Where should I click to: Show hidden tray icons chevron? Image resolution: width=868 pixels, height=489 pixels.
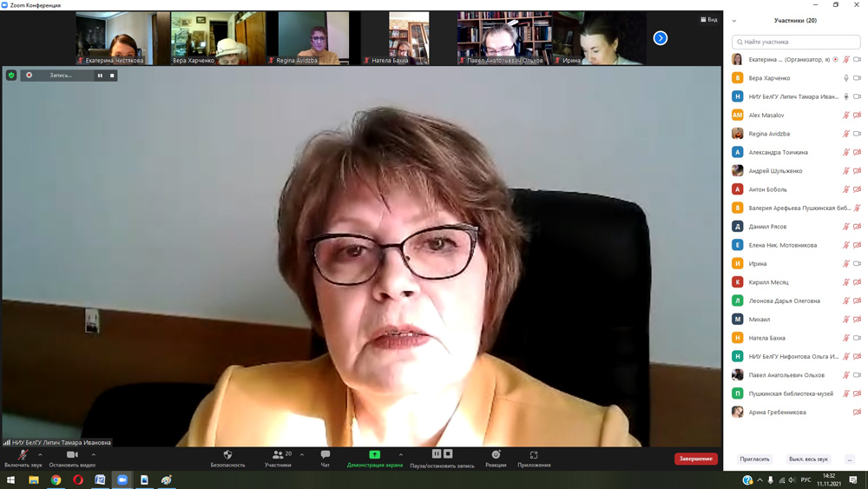[759, 479]
